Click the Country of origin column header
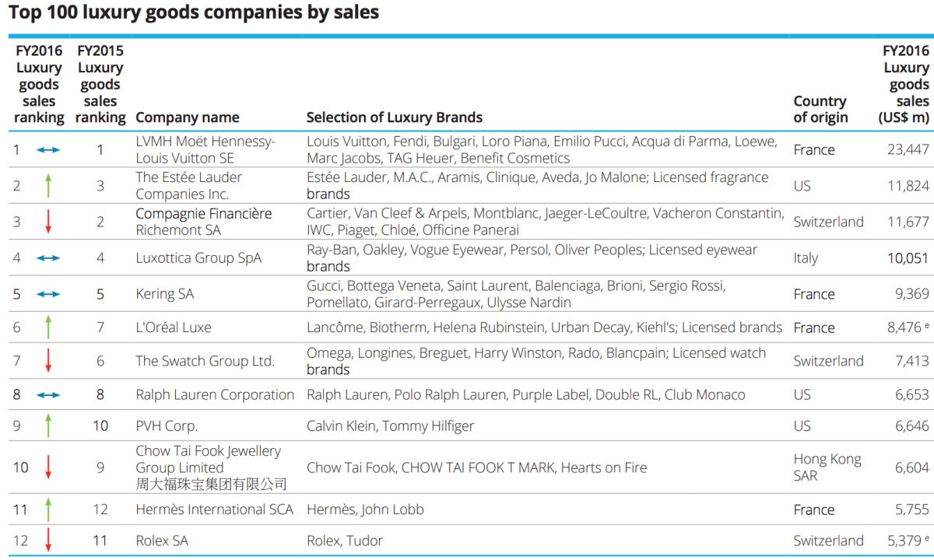 (x=820, y=110)
